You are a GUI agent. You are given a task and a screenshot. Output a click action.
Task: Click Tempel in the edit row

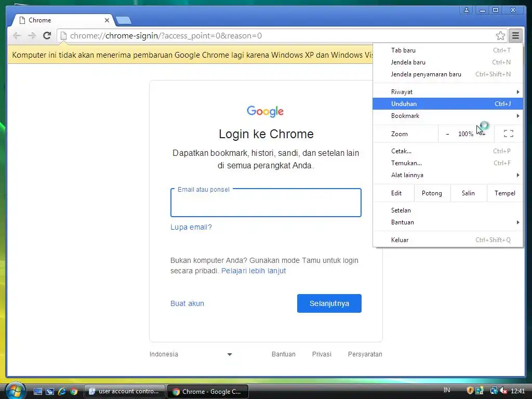click(505, 193)
